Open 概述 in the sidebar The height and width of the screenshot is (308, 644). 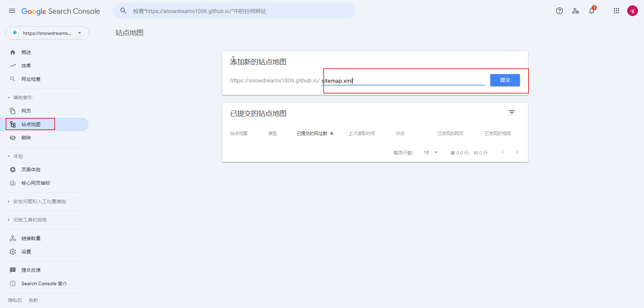click(26, 52)
